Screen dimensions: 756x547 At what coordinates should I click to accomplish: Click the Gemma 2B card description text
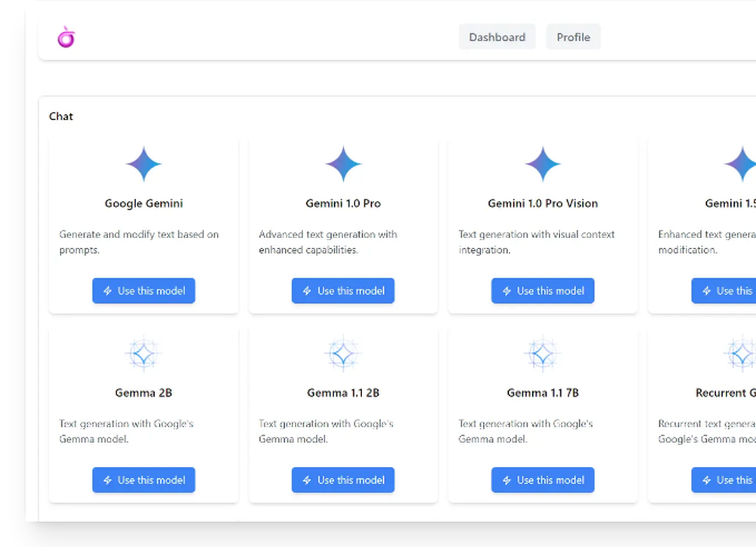pyautogui.click(x=126, y=431)
